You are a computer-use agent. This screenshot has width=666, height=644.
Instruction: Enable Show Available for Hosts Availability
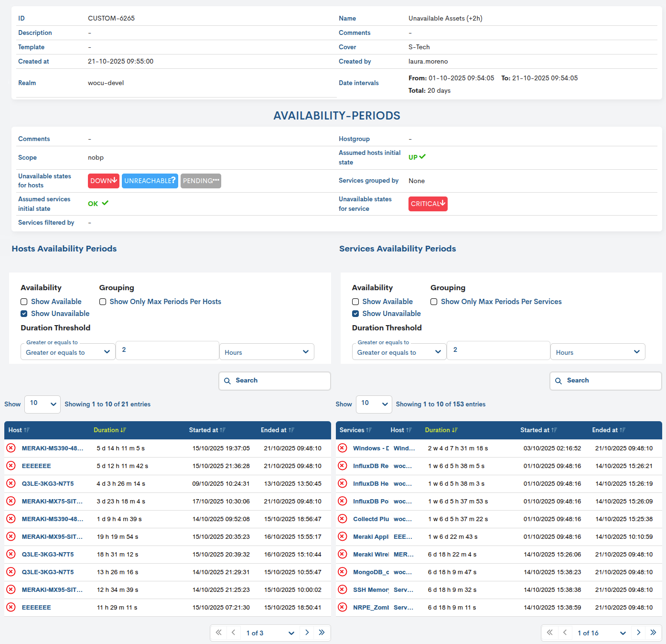click(24, 302)
